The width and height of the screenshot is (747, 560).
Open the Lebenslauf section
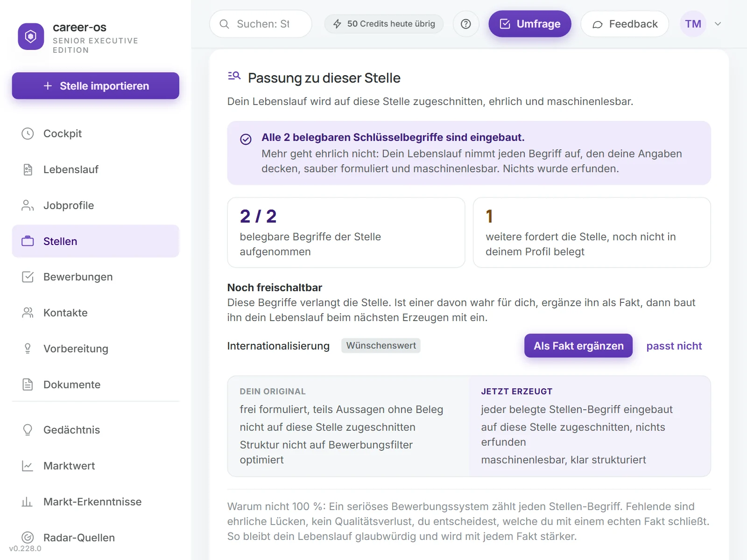[96, 169]
